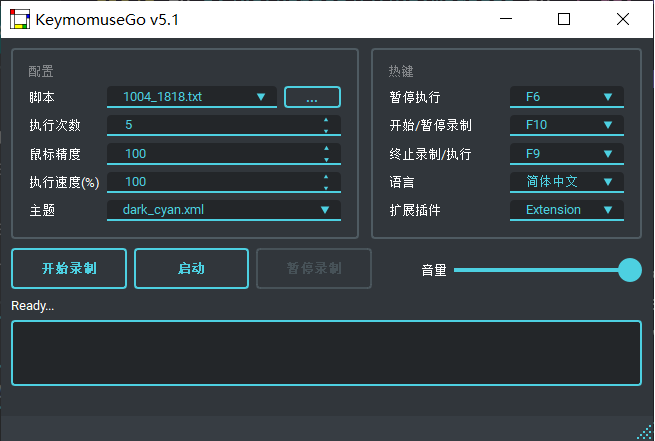This screenshot has height=441, width=655.
Task: Click the 脚本 label
Action: [x=42, y=97]
